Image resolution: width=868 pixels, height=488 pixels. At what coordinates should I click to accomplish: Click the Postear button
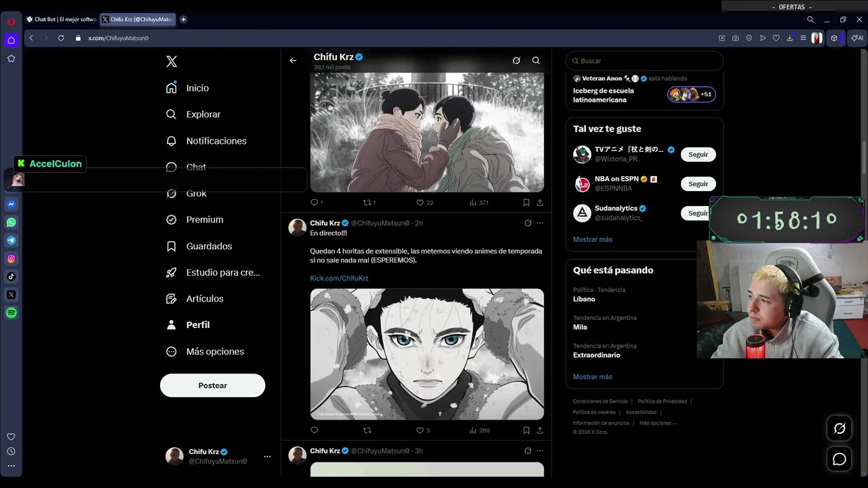(212, 385)
